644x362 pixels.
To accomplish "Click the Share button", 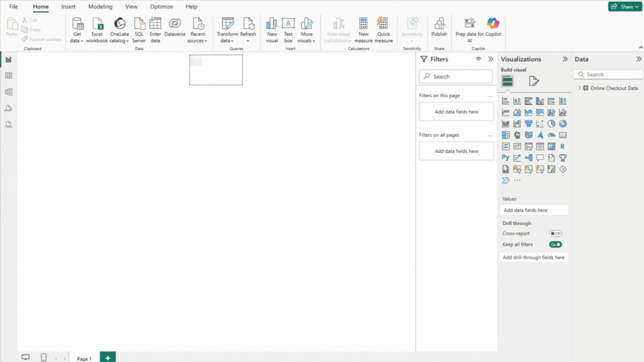I will (x=625, y=6).
